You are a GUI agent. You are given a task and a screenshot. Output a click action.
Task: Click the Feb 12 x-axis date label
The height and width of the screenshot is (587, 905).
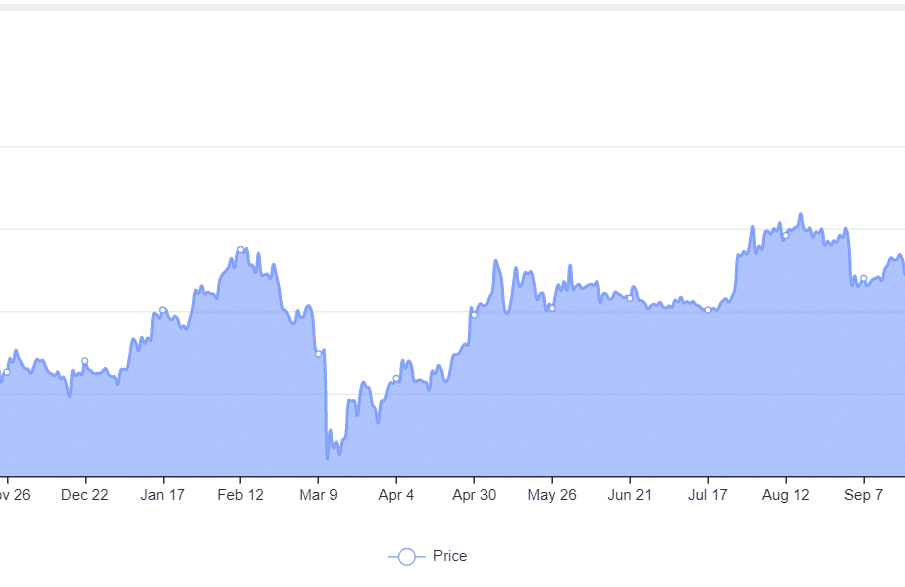point(241,495)
